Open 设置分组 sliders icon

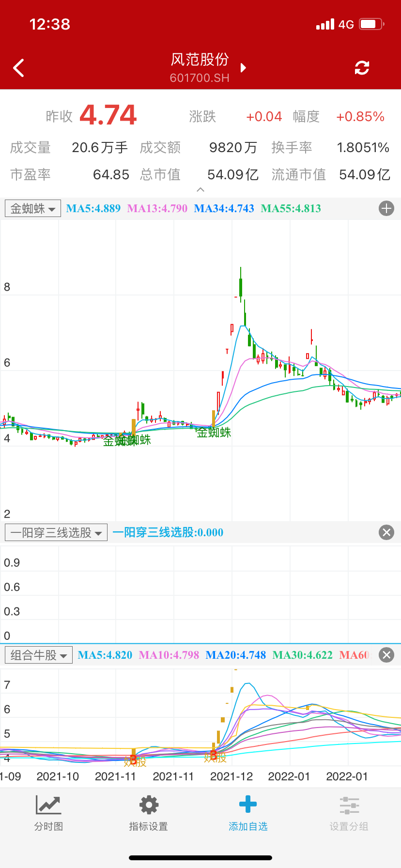(349, 813)
